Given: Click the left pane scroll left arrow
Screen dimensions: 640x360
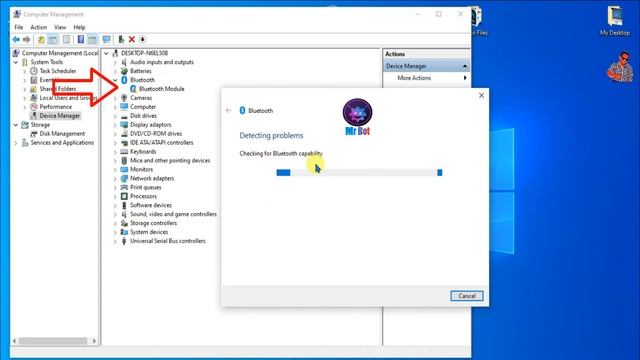Looking at the screenshot, I should tap(15, 341).
